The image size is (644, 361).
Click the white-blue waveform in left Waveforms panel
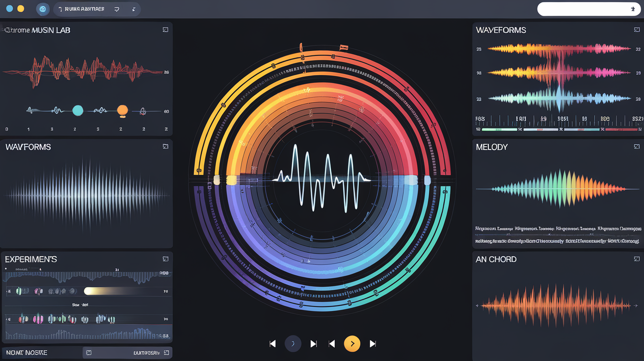point(87,195)
